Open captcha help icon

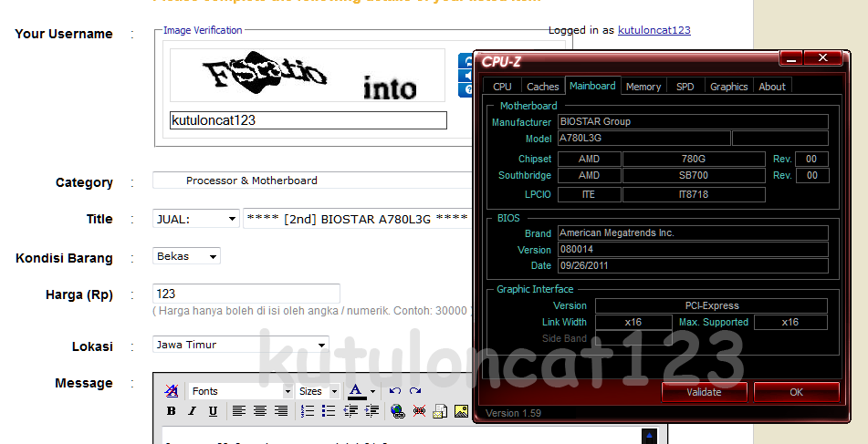[x=465, y=90]
